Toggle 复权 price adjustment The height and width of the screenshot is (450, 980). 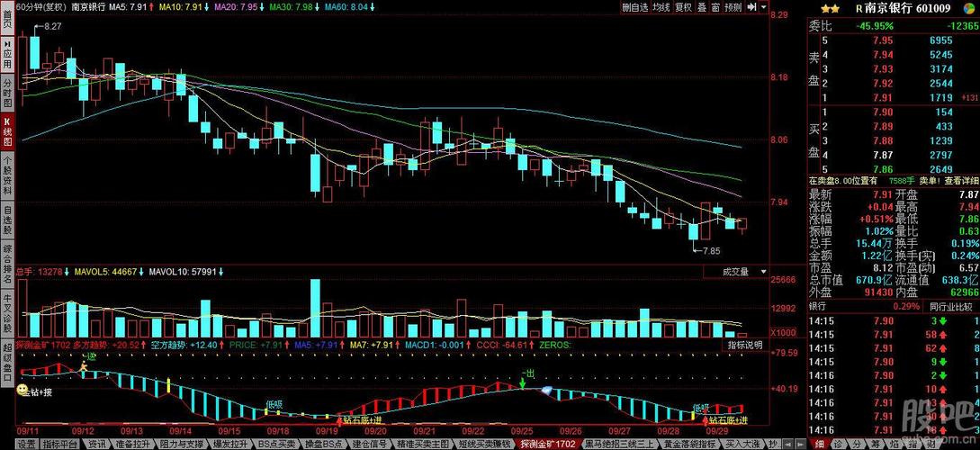tap(683, 7)
